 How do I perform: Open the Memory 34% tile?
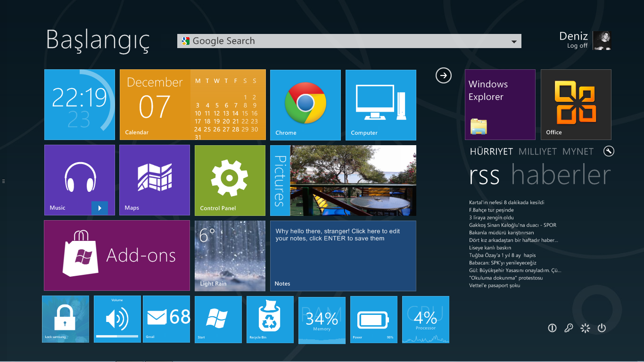pyautogui.click(x=322, y=320)
